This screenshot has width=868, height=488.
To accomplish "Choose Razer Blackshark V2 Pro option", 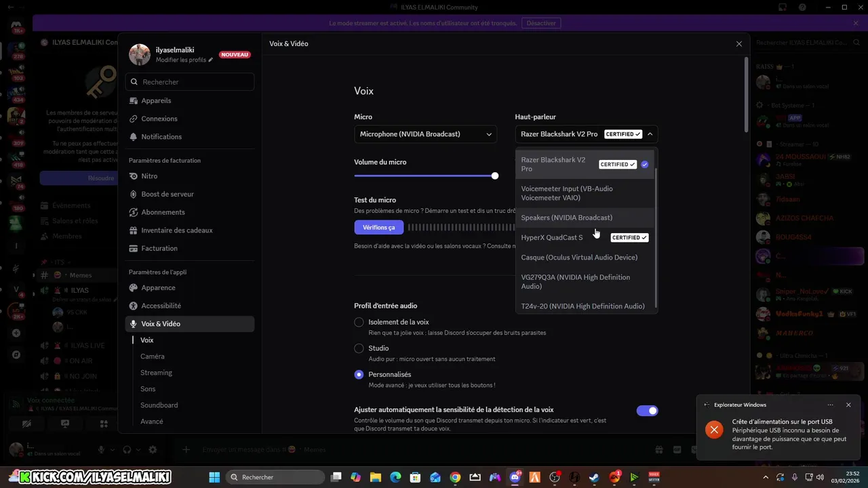I will pyautogui.click(x=586, y=164).
